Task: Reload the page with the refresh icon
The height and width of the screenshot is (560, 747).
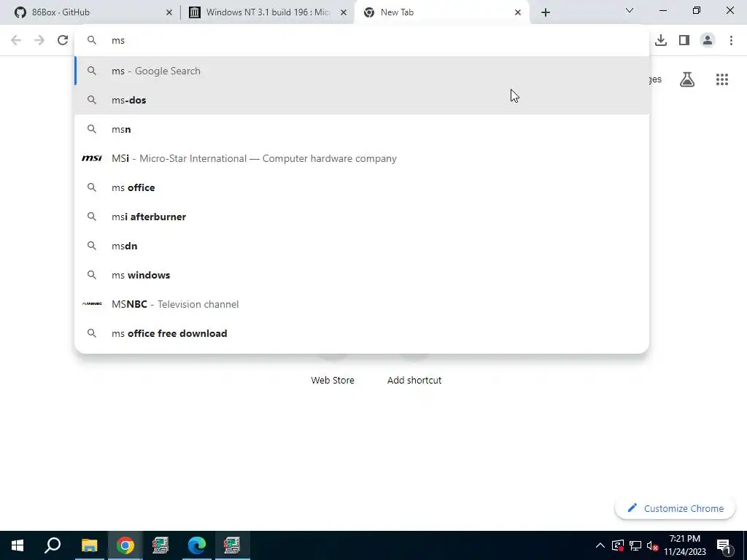Action: tap(63, 40)
